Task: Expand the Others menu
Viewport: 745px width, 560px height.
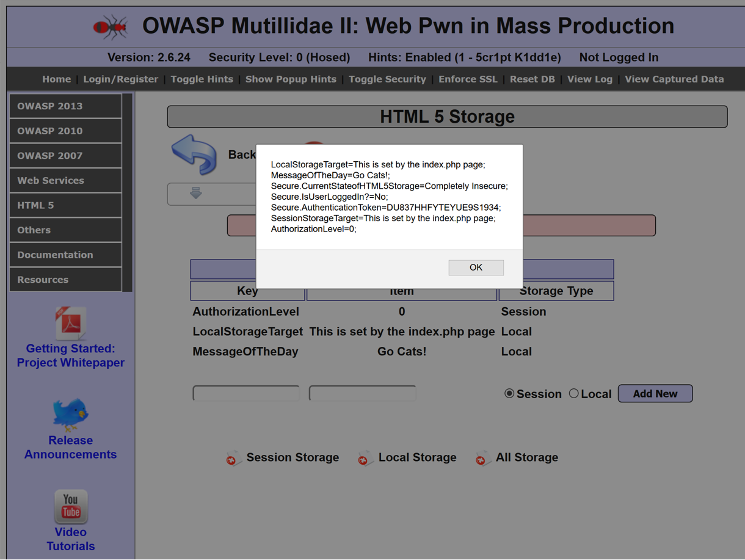Action: click(x=65, y=230)
